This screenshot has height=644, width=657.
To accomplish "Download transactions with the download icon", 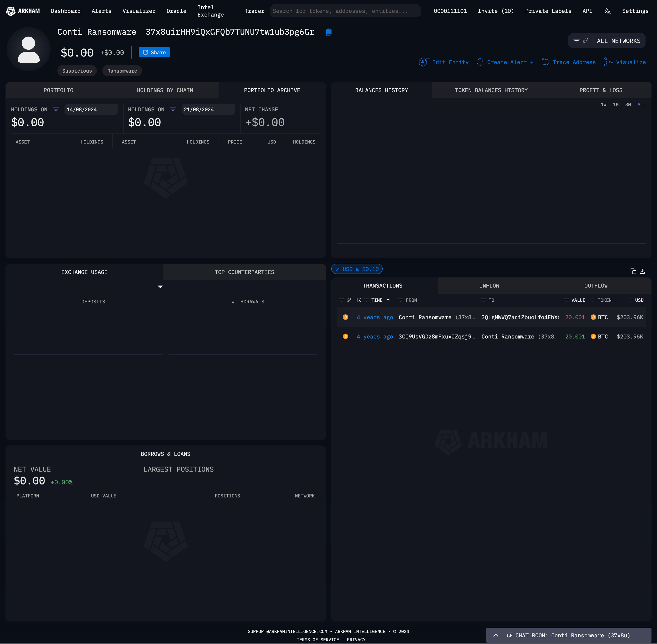I will tap(642, 271).
